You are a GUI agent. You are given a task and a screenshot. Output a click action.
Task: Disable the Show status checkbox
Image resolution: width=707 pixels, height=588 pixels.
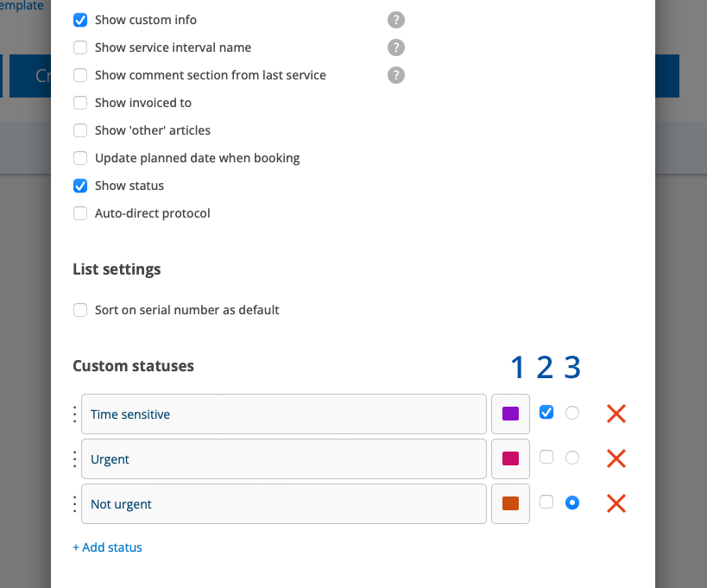(80, 186)
